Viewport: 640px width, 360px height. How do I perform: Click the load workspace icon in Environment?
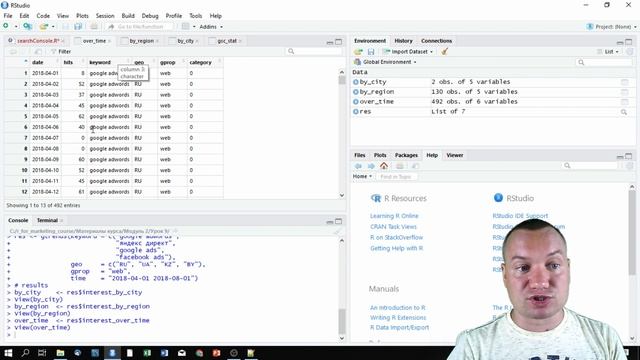[358, 52]
